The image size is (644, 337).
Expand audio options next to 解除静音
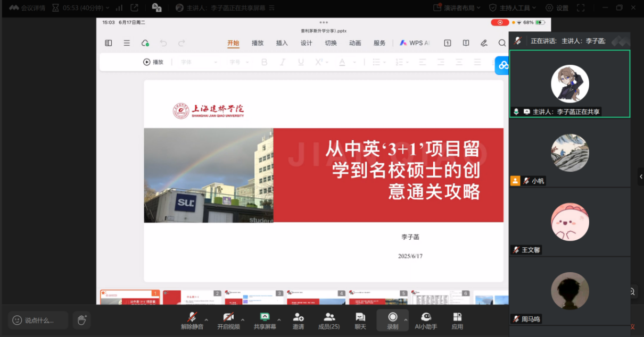coord(207,320)
